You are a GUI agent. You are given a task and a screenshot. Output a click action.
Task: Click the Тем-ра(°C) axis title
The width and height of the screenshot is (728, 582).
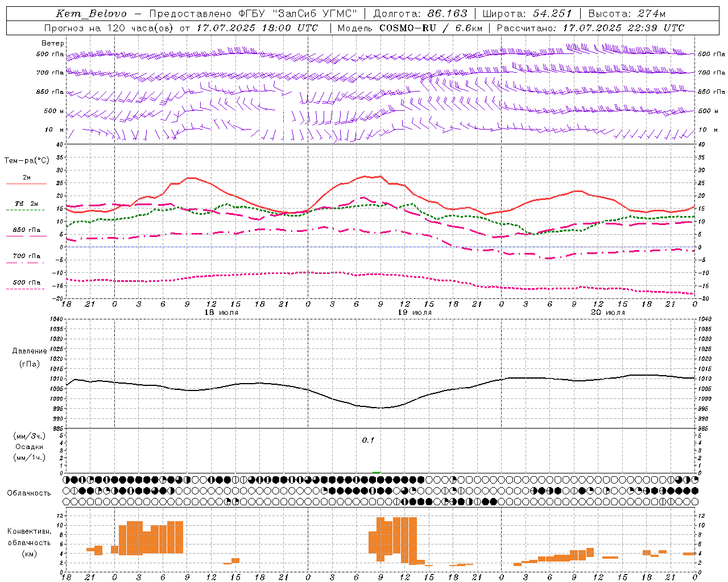click(27, 161)
